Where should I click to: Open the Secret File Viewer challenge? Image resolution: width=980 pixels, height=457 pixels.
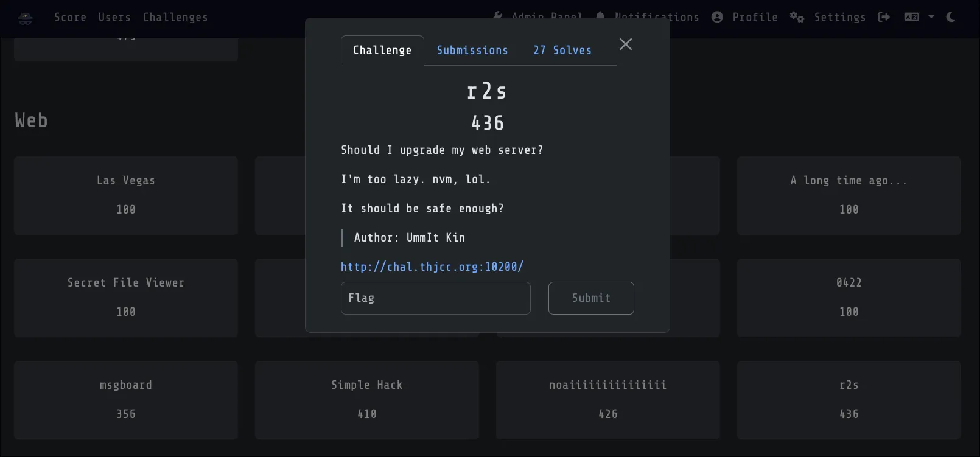tap(126, 298)
